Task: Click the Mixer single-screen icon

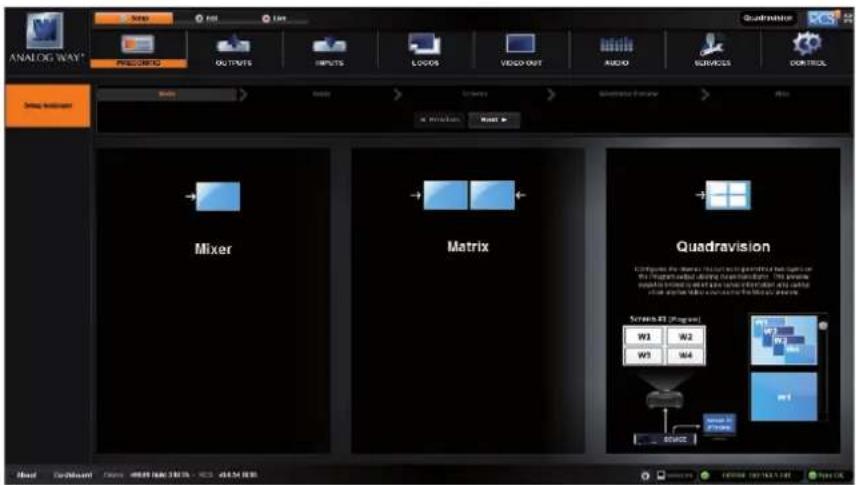Action: 213,196
